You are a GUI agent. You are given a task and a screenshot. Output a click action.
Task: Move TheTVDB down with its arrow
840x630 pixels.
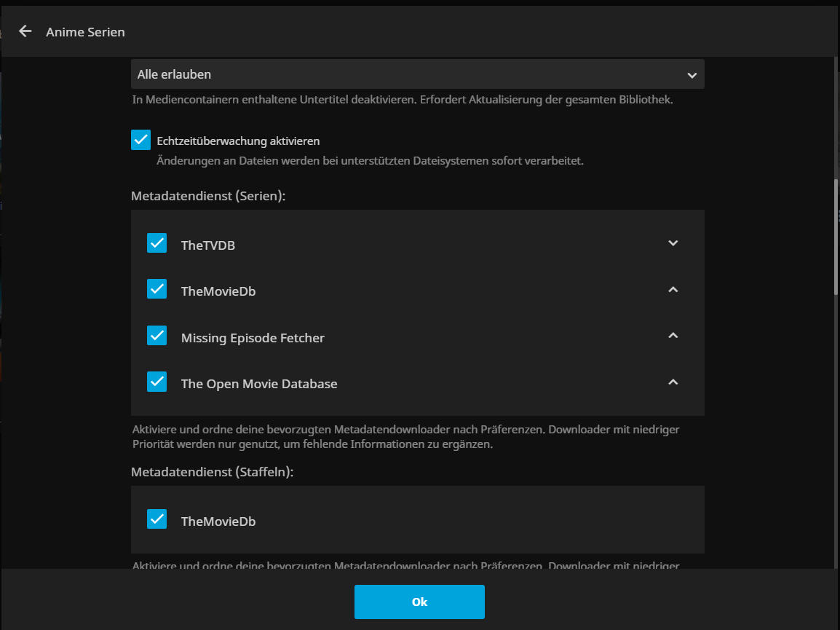[673, 243]
